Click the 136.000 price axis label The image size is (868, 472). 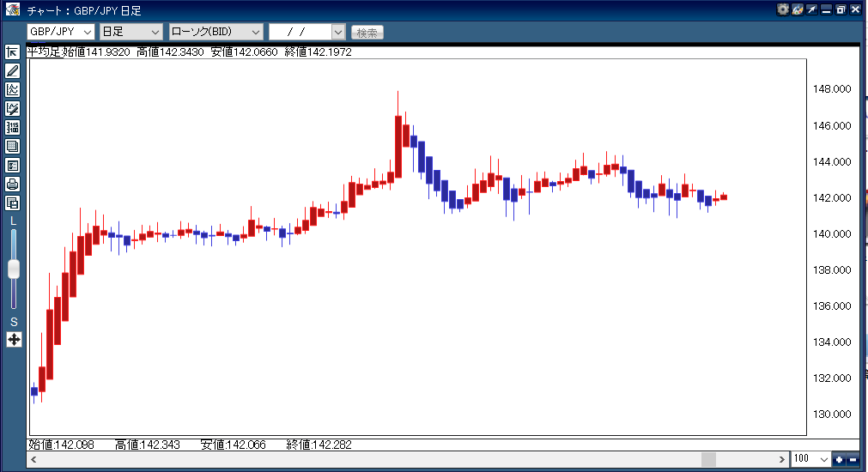(831, 306)
